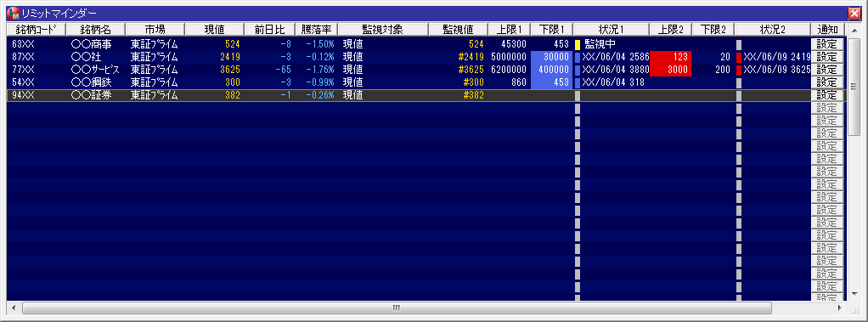Select the 54XX ○○鋼鉄 row
This screenshot has height=322, width=868.
pos(426,82)
